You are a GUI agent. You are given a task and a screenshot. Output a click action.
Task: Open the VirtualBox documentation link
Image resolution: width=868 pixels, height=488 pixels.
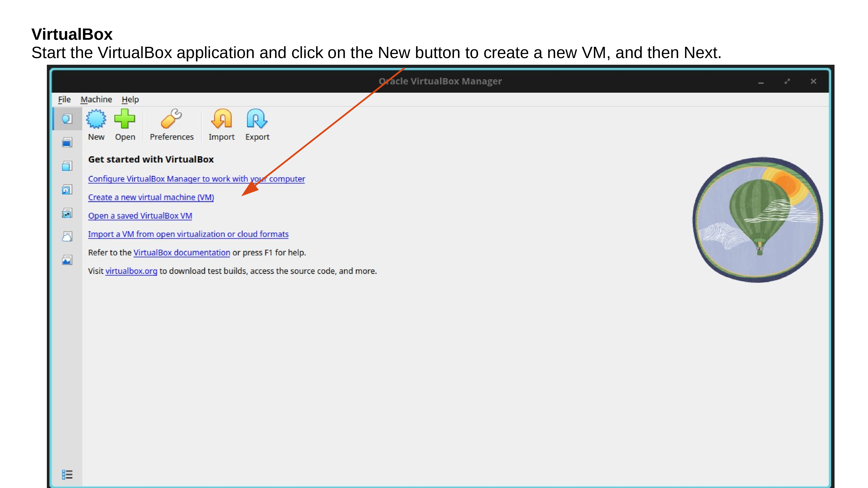[x=182, y=253]
